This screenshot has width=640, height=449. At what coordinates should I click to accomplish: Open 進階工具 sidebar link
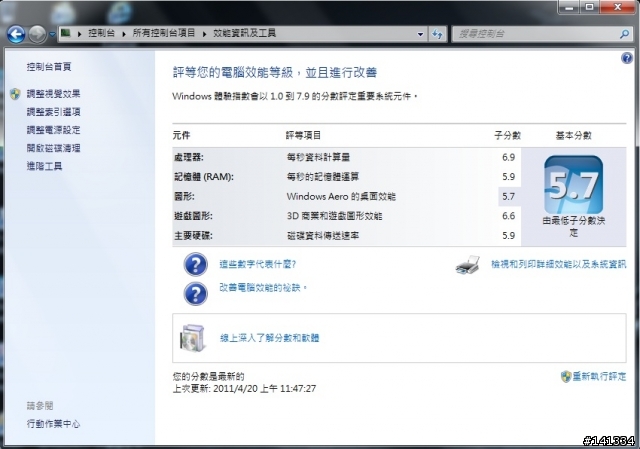point(44,166)
